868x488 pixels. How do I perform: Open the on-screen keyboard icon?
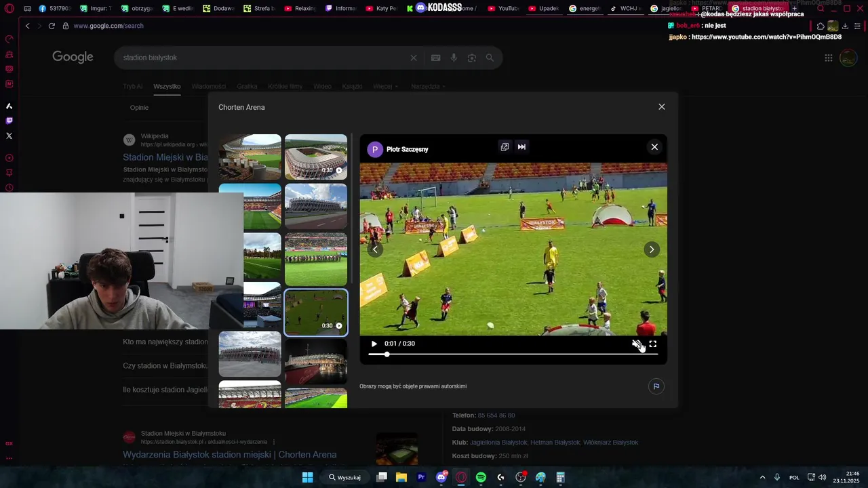436,58
